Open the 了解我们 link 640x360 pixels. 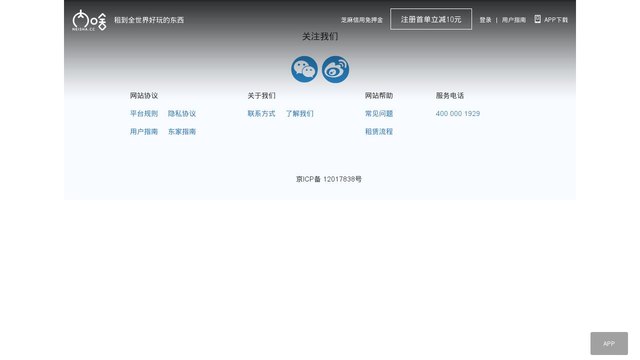300,113
